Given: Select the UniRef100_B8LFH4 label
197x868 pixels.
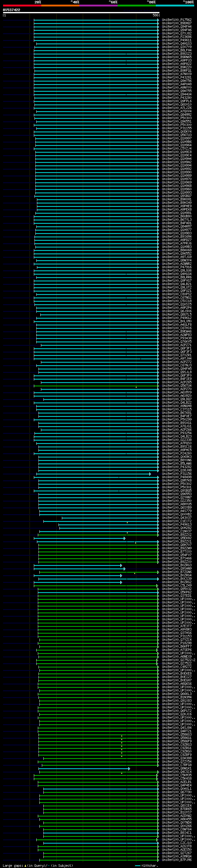Looking at the screenshot, I should pyautogui.click(x=176, y=50).
